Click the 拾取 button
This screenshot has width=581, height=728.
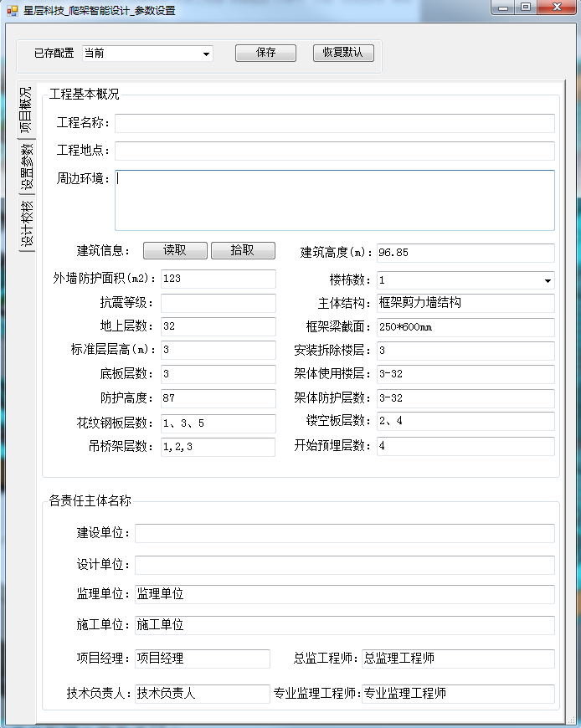243,251
